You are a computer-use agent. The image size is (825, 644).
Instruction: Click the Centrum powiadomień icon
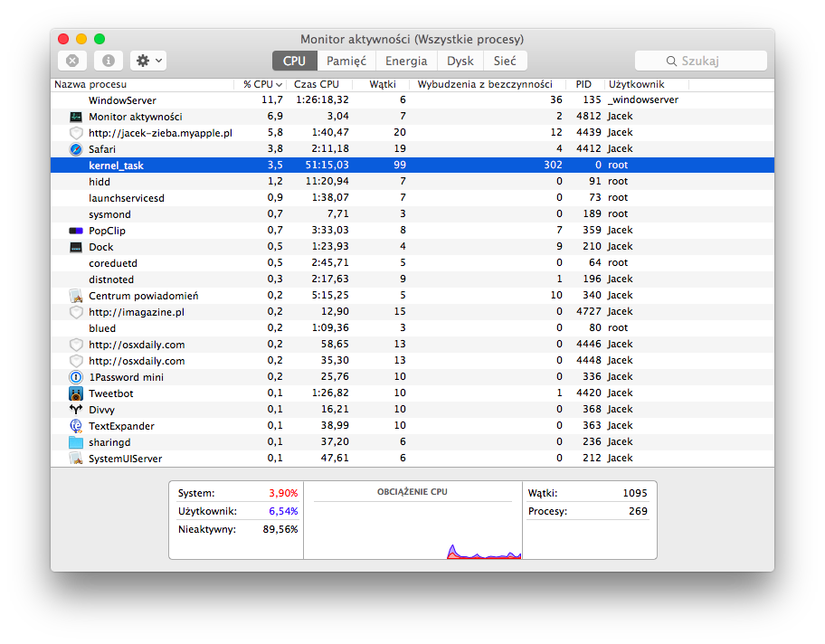click(76, 296)
